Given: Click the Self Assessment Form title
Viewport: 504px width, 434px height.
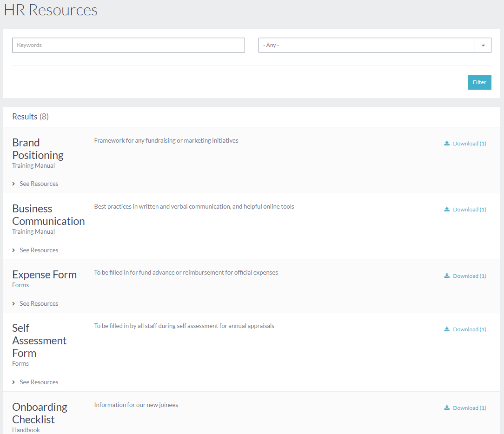Looking at the screenshot, I should 39,341.
